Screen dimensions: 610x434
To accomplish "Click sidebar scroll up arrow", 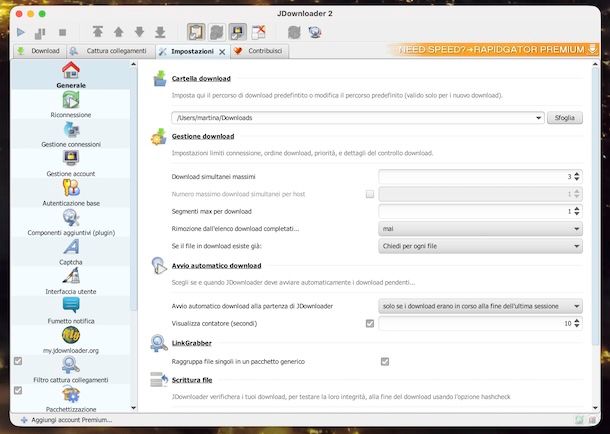I will 133,64.
